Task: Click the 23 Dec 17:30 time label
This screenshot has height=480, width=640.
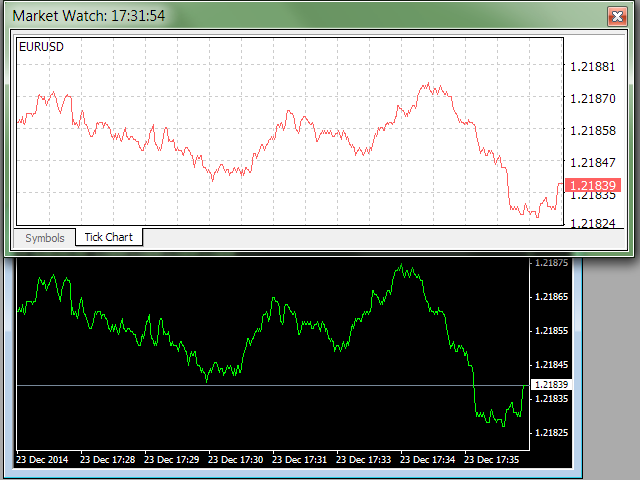Action: tap(234, 461)
